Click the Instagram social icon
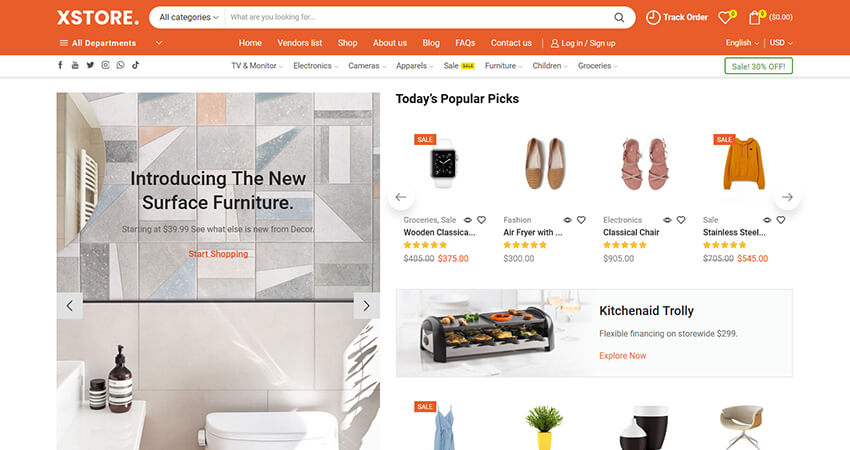 [x=105, y=65]
